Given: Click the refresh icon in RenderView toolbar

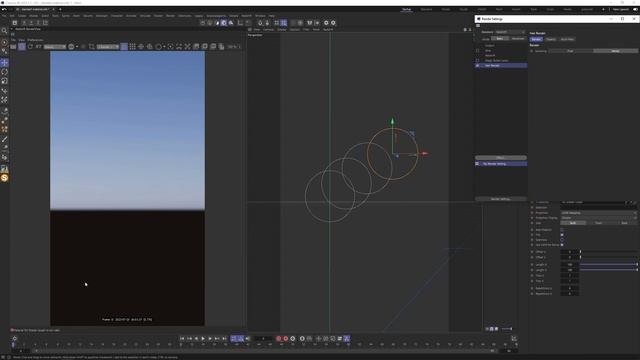Looking at the screenshot, I should [x=30, y=47].
